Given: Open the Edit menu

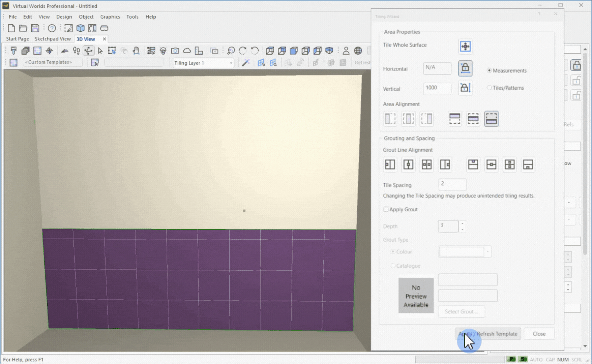Looking at the screenshot, I should point(28,17).
